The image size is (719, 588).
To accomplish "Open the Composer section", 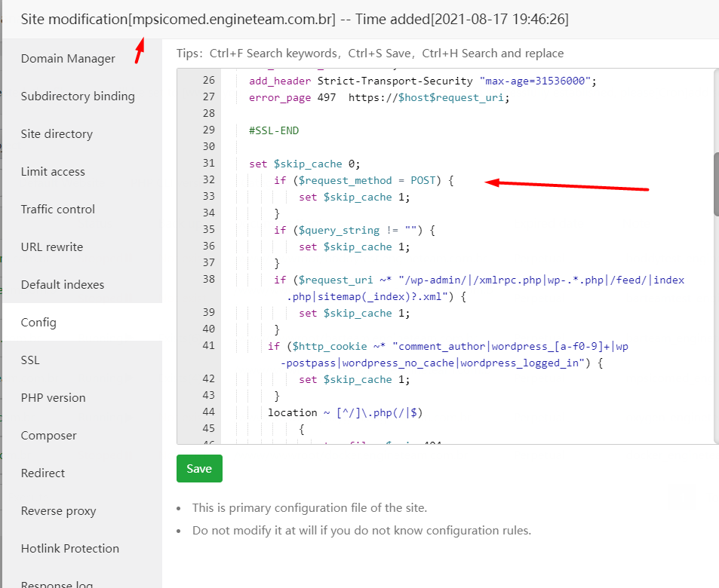I will pos(48,436).
